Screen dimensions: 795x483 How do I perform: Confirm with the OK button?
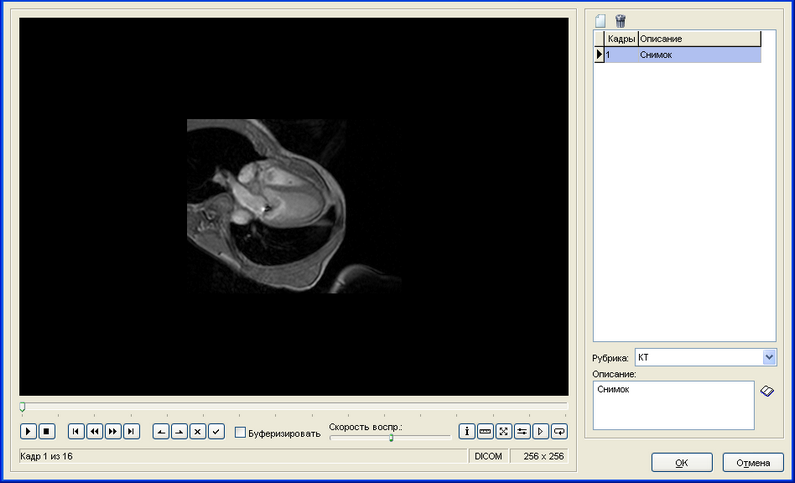pyautogui.click(x=682, y=463)
